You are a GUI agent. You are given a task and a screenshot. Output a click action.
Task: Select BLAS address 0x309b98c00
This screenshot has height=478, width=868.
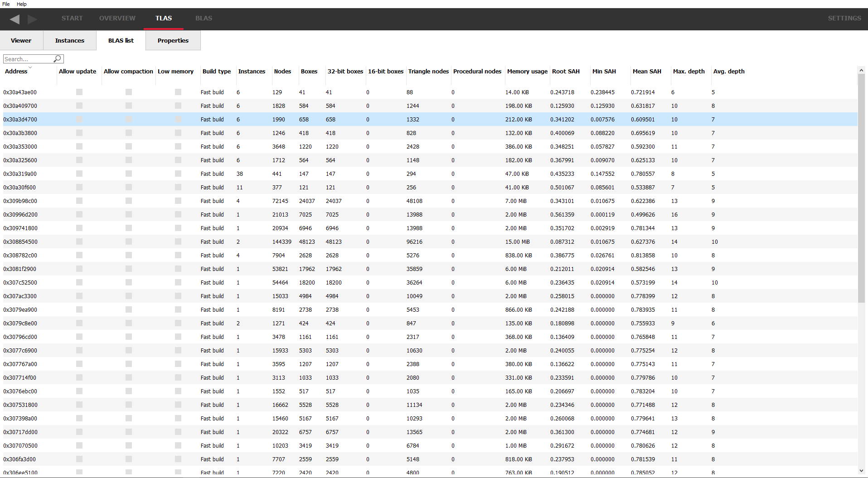point(20,201)
